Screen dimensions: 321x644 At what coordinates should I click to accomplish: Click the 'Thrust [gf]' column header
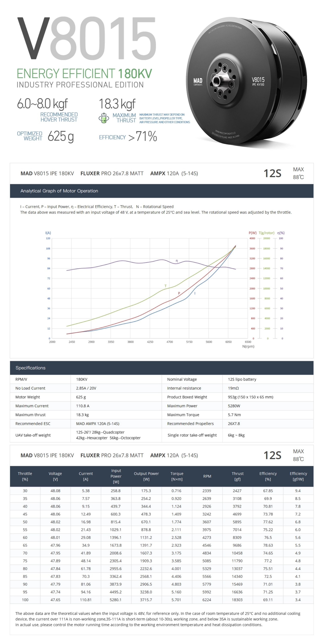coord(237,476)
